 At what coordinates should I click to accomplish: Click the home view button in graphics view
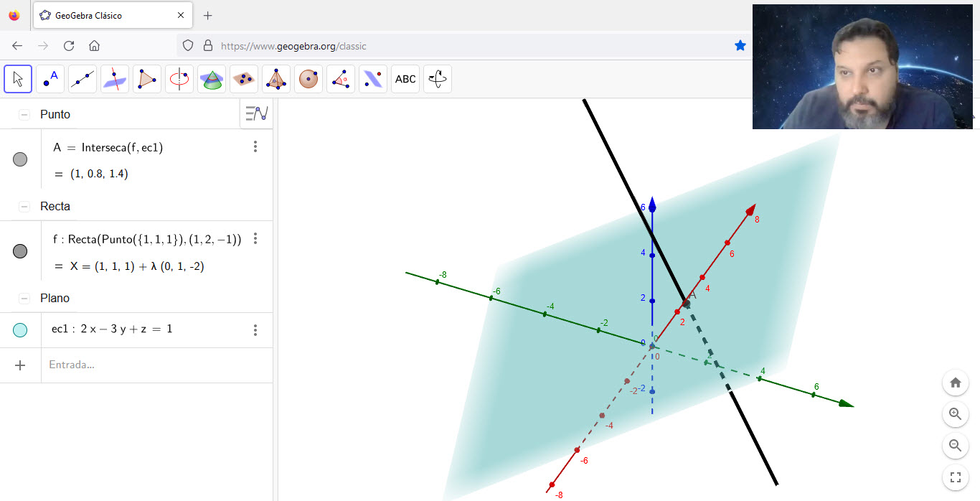point(955,383)
